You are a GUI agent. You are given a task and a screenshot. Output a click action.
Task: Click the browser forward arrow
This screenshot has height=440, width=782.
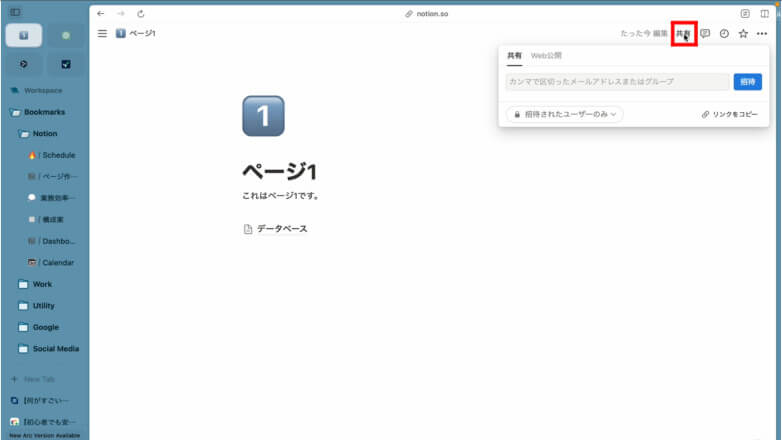click(x=121, y=13)
